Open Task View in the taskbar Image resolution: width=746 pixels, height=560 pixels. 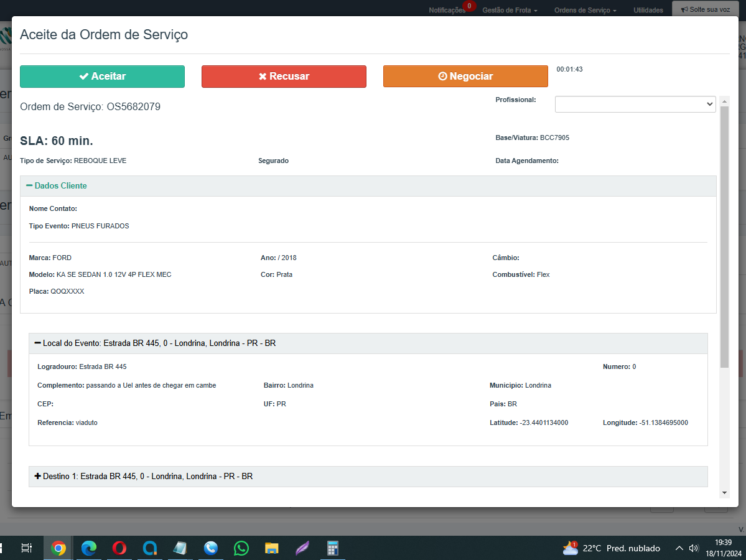pyautogui.click(x=27, y=548)
